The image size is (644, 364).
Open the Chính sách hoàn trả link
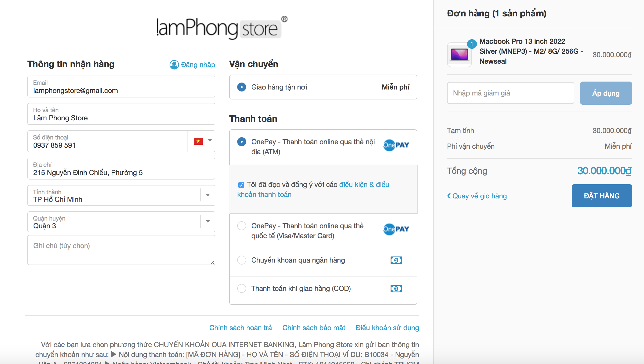pyautogui.click(x=240, y=328)
